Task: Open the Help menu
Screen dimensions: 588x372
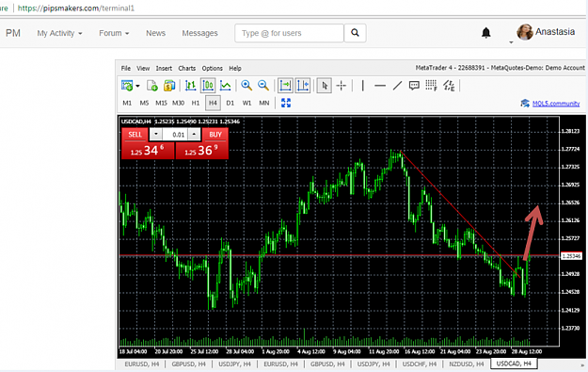Action: point(235,69)
